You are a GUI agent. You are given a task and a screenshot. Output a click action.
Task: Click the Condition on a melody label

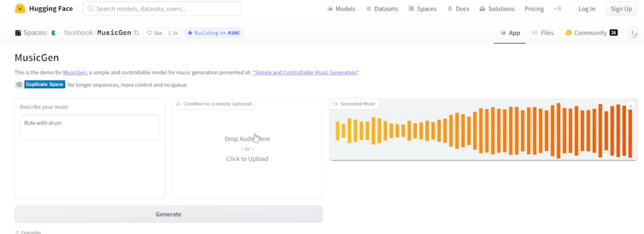point(214,104)
